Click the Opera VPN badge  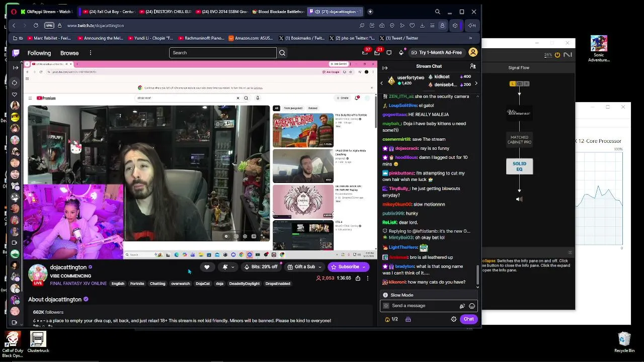click(x=49, y=26)
